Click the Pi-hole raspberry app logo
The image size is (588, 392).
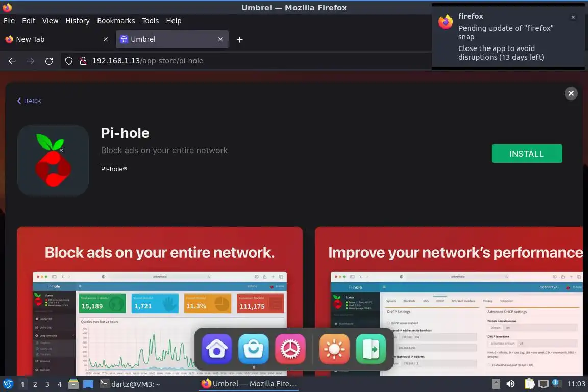[x=53, y=160]
